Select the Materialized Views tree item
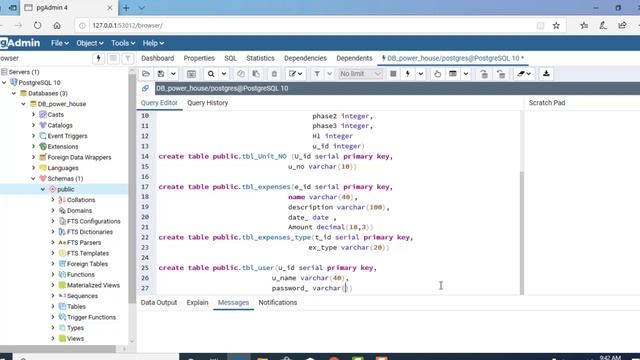Screen dimensions: 640x360 pos(93,285)
